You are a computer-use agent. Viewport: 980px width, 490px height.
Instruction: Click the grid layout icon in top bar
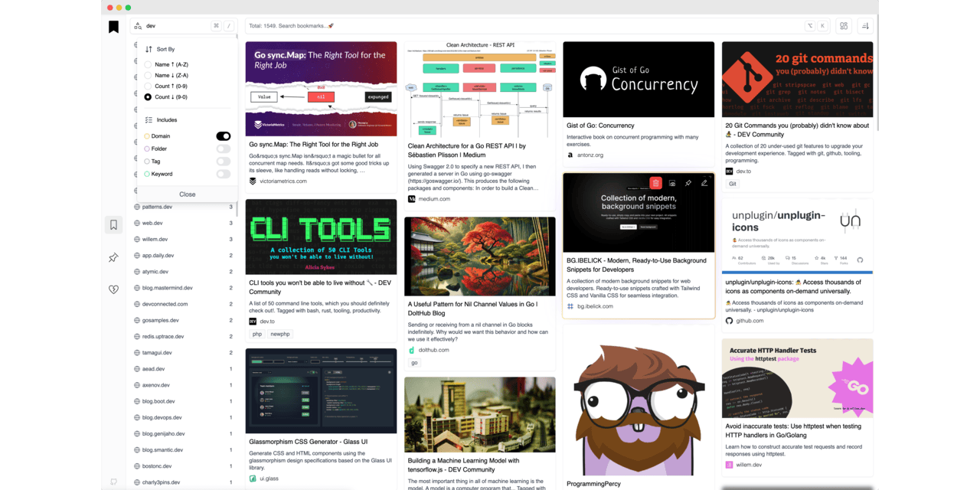pos(844,26)
